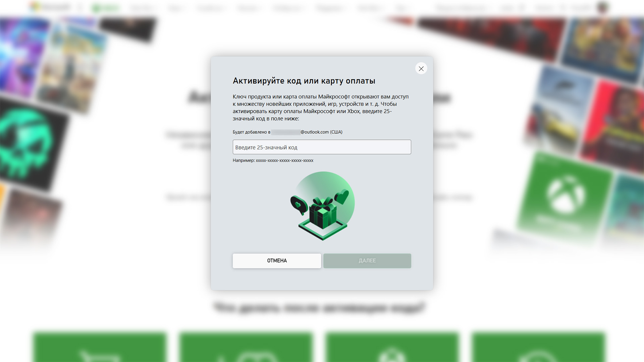Click the second green card at bottom
644x362 pixels.
point(246,347)
